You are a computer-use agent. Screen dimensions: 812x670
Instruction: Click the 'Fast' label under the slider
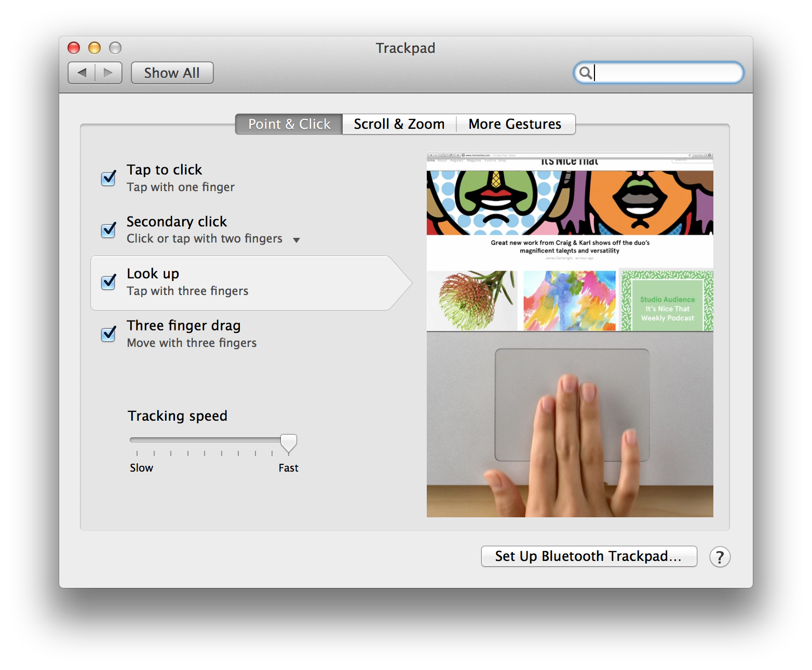[288, 468]
